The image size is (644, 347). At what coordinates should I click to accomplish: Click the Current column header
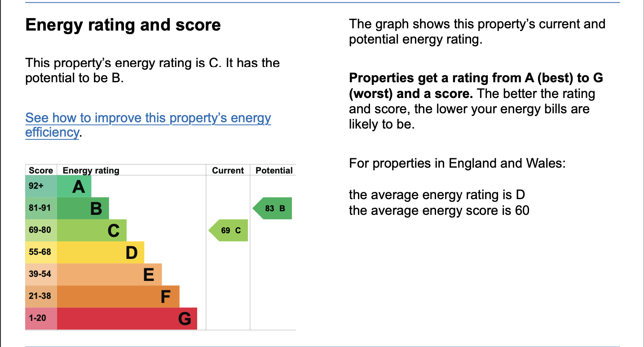pyautogui.click(x=228, y=170)
